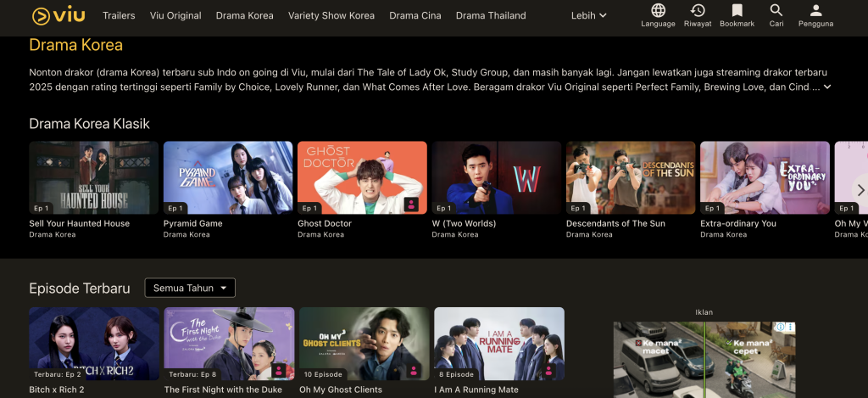Open Bitch x Rich 2 title link
Screen dimensions: 868x398
57,390
